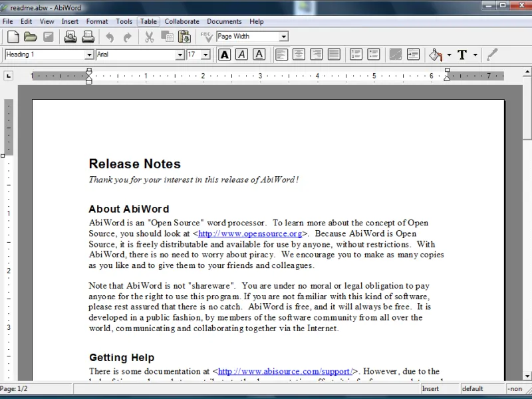Viewport: 532px width, 399px height.
Task: Open Page Width zoom dropdown
Action: tap(283, 37)
